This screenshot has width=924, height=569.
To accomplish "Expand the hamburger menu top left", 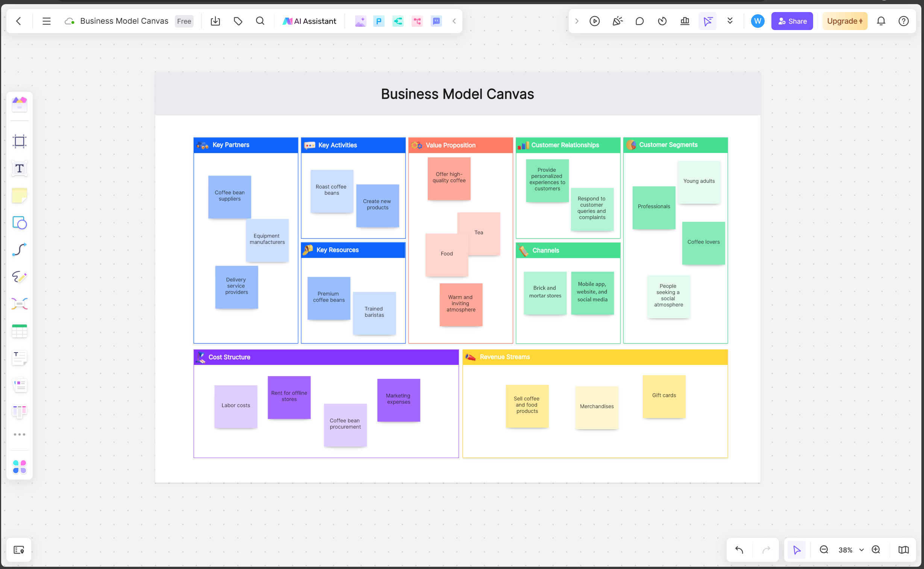I will [x=47, y=21].
